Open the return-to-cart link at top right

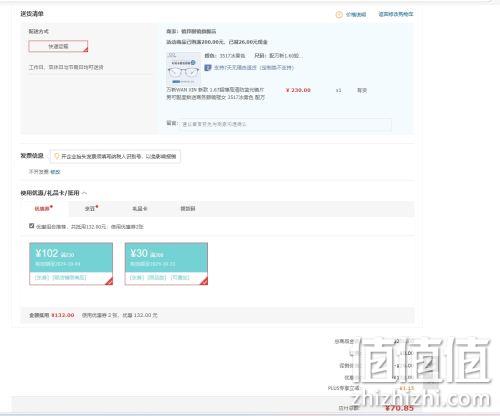(396, 14)
